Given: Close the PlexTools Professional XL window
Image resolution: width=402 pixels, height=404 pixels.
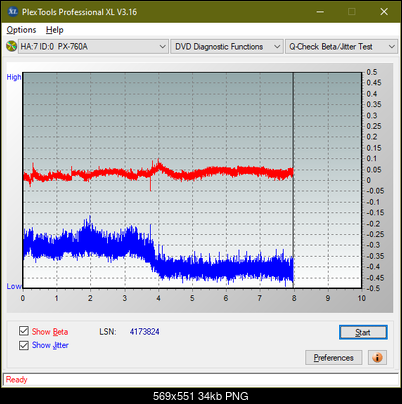Looking at the screenshot, I should click(x=384, y=12).
